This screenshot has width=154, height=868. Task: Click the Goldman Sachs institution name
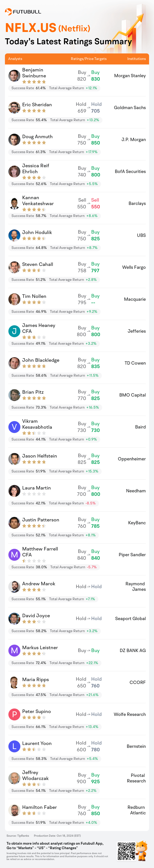coord(130,107)
